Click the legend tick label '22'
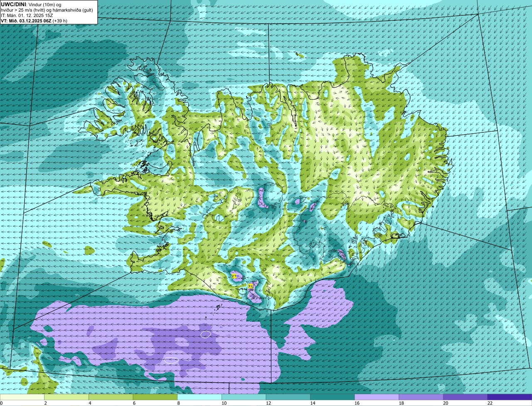 tap(490, 403)
